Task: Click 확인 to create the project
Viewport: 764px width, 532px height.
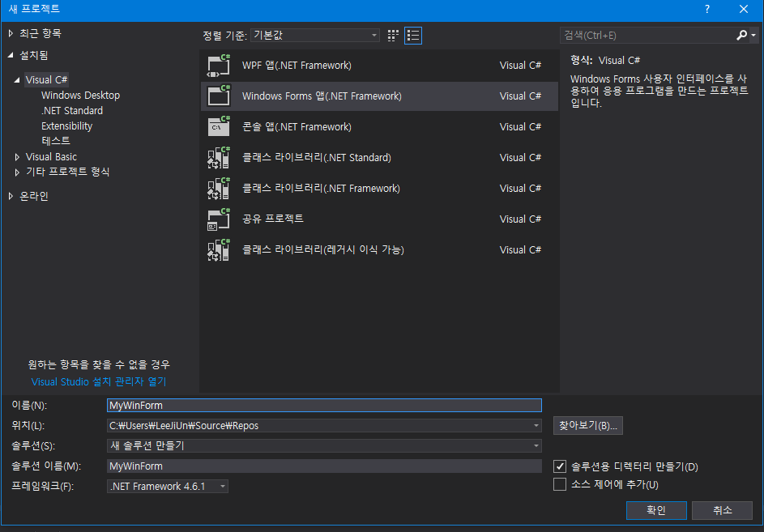Action: 656,510
